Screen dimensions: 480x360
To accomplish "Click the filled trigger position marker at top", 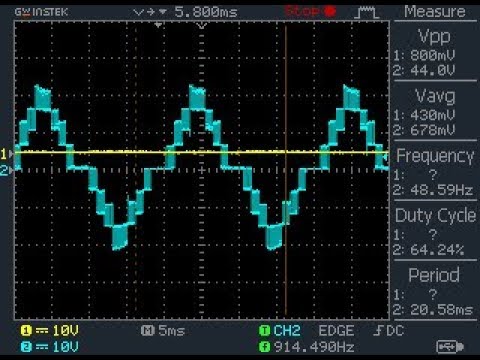I will pyautogui.click(x=158, y=25).
